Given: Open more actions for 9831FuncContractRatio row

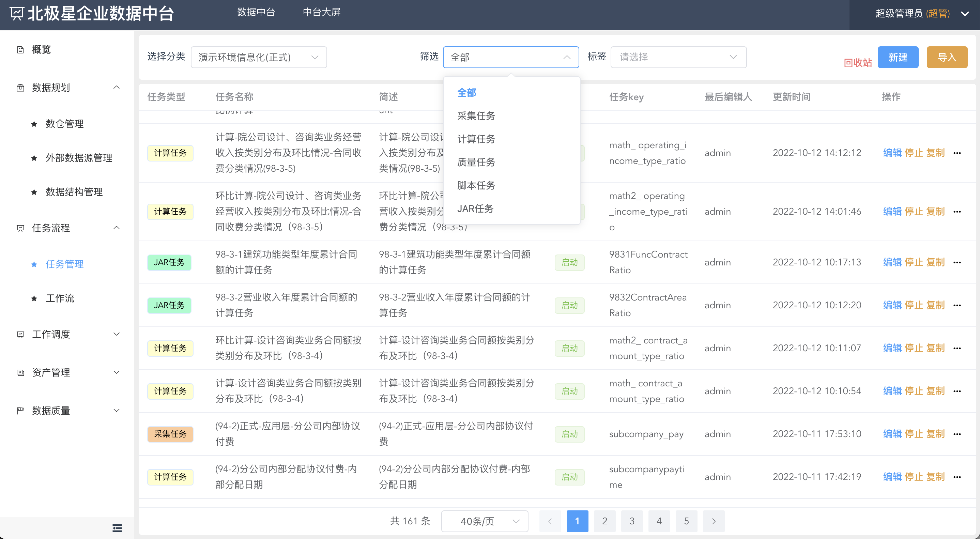Looking at the screenshot, I should point(957,262).
